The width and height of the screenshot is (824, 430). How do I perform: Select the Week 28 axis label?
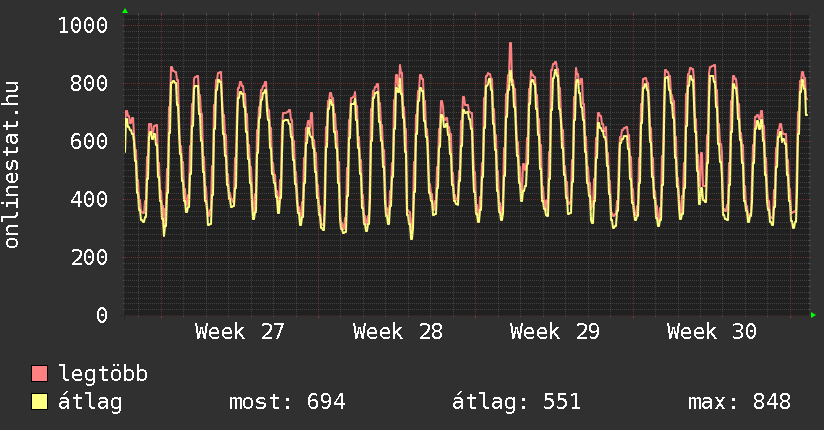[x=397, y=332]
